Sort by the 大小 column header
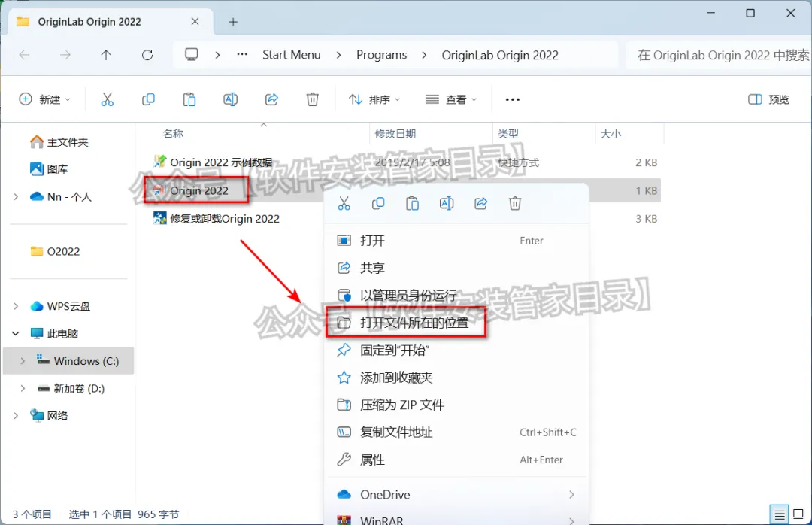The height and width of the screenshot is (525, 812). (611, 134)
